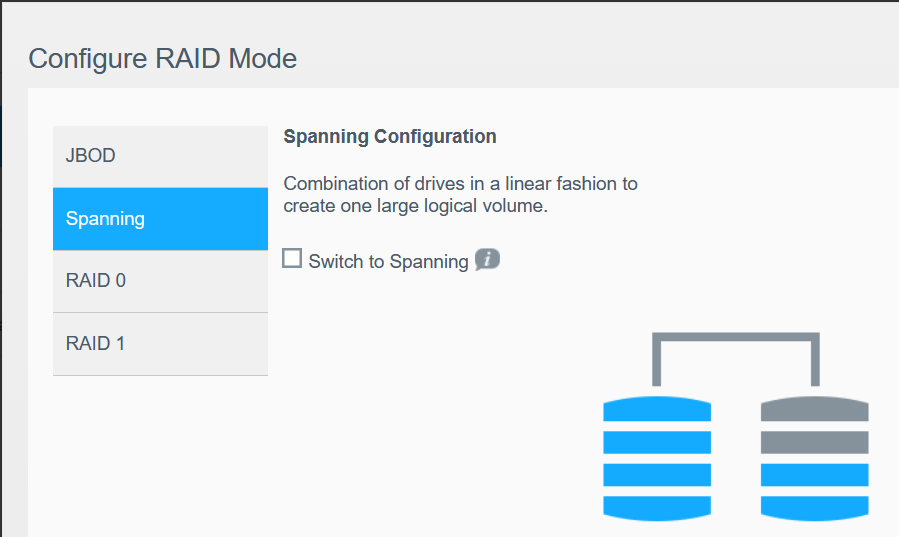The width and height of the screenshot is (899, 537).
Task: Select the JBOD mode tab
Action: pyautogui.click(x=160, y=157)
